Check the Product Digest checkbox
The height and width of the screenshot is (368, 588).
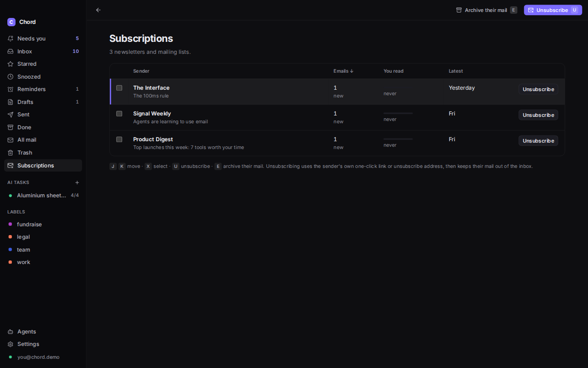click(x=119, y=139)
